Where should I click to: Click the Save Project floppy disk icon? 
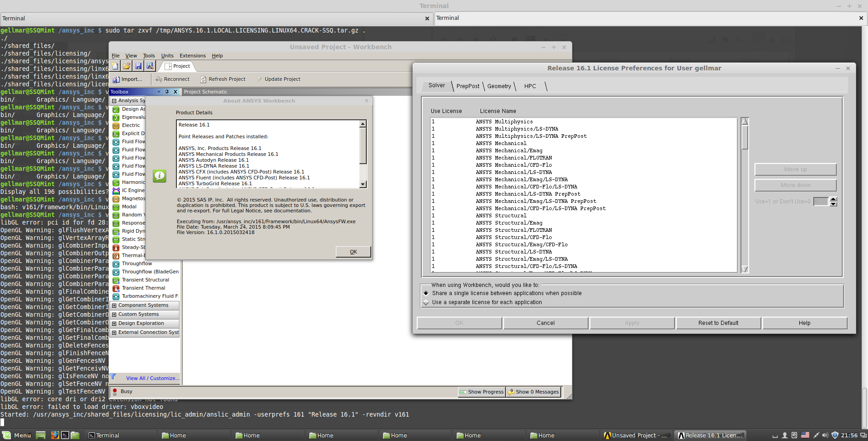point(138,66)
